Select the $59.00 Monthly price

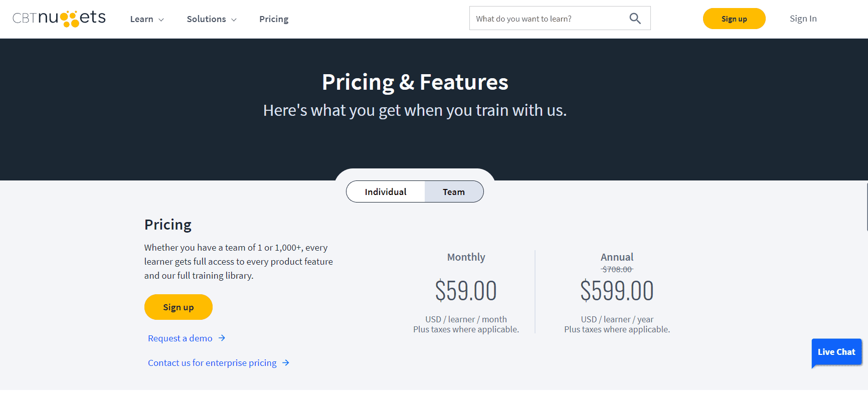(x=466, y=291)
